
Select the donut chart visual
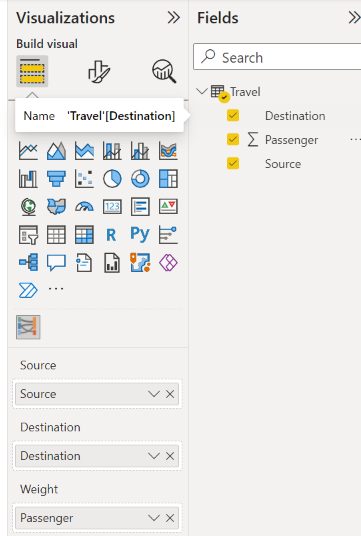coord(140,179)
